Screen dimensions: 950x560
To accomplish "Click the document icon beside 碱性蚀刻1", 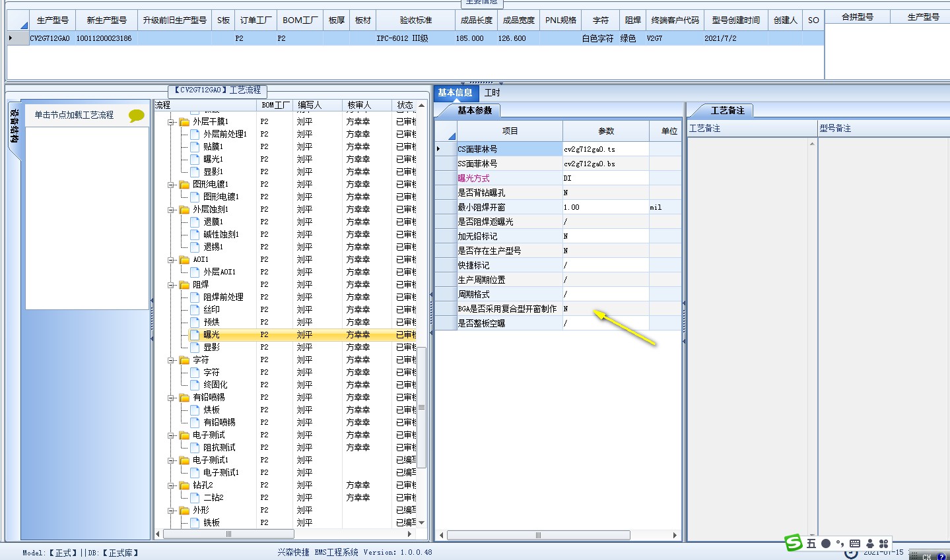I will tap(195, 234).
